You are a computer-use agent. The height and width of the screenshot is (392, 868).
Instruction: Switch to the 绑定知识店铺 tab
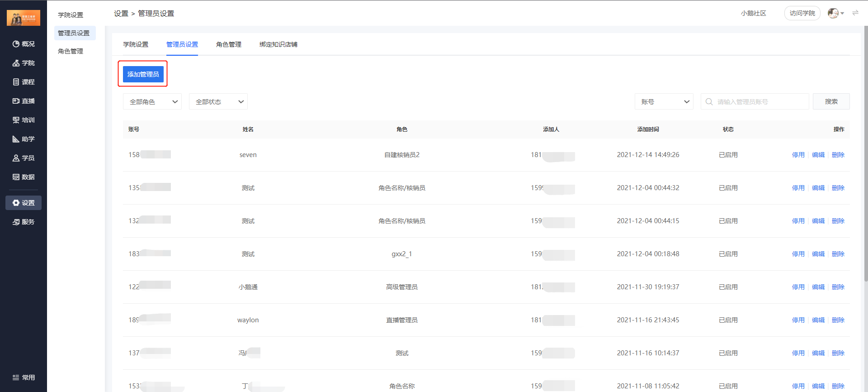click(278, 44)
